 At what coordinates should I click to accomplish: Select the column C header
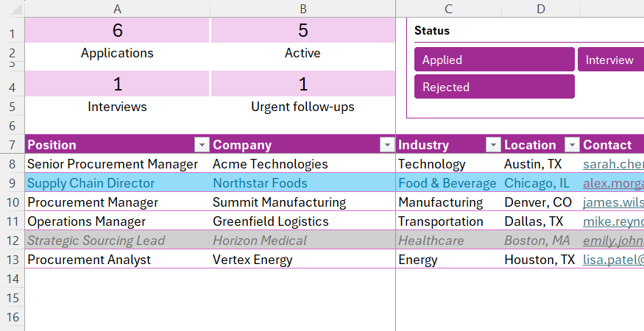click(448, 9)
